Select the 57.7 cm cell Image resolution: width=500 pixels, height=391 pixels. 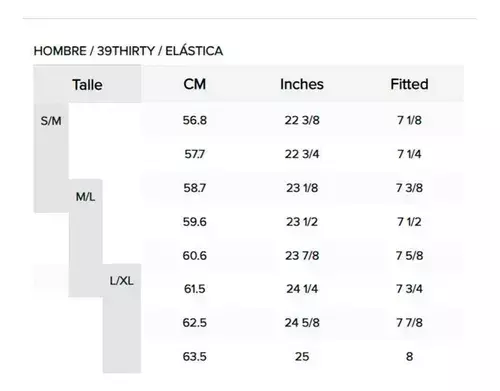[195, 154]
